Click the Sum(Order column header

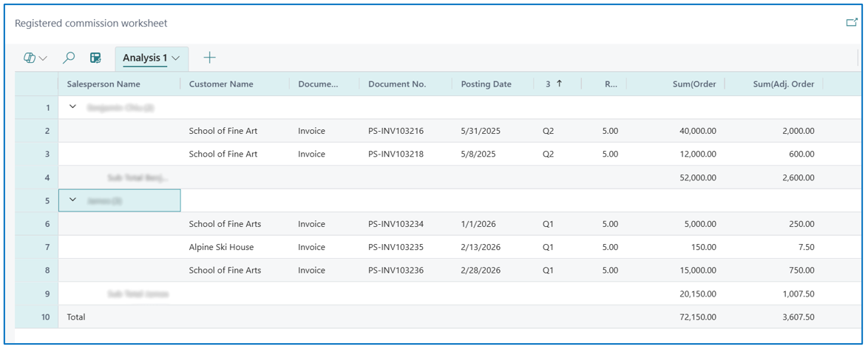(692, 84)
